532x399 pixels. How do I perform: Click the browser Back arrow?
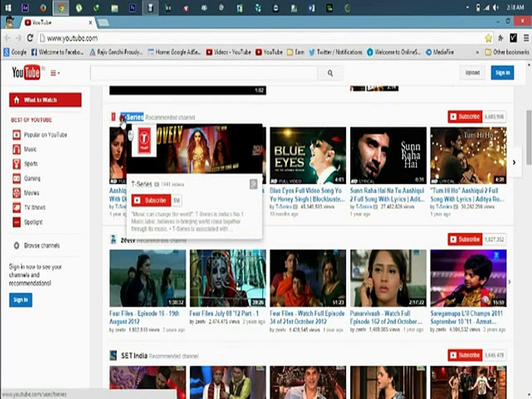tap(7, 38)
